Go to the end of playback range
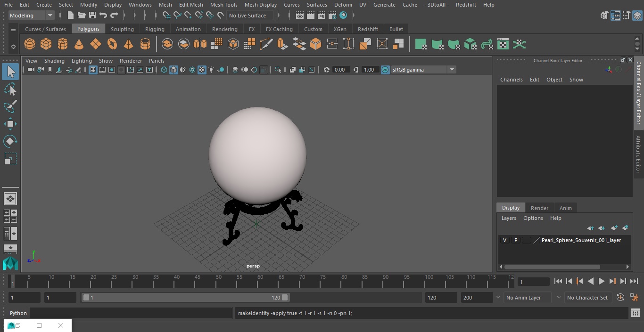Image resolution: width=644 pixels, height=332 pixels. [x=634, y=281]
